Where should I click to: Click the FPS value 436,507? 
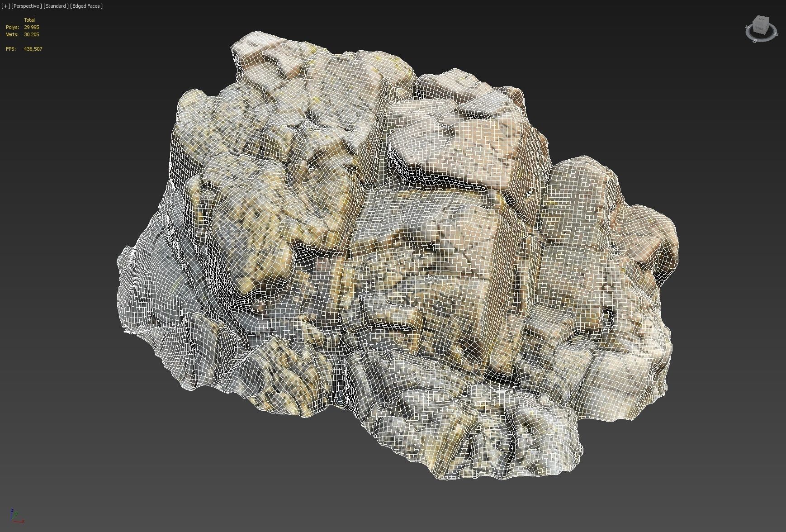pos(33,49)
